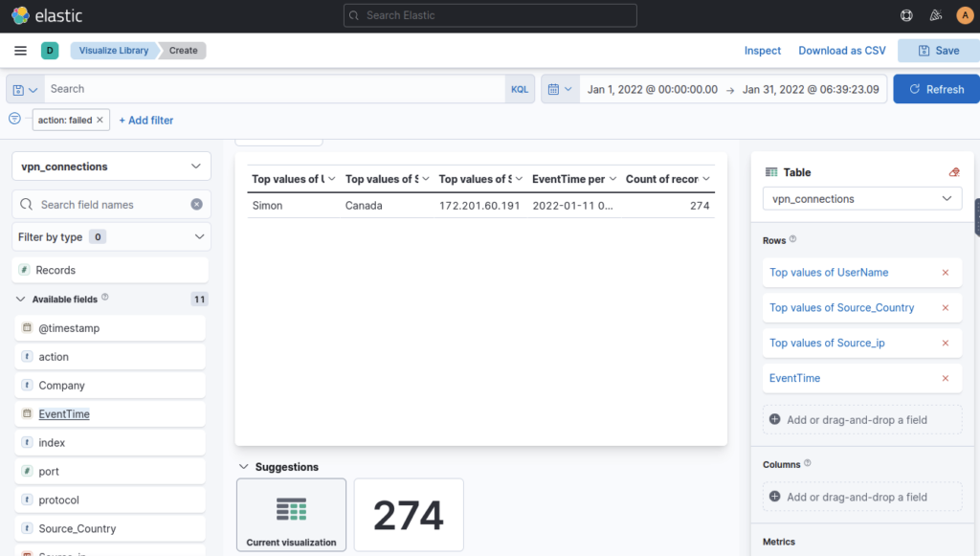The width and height of the screenshot is (980, 556).
Task: Open saved query menu icon
Action: pyautogui.click(x=25, y=89)
